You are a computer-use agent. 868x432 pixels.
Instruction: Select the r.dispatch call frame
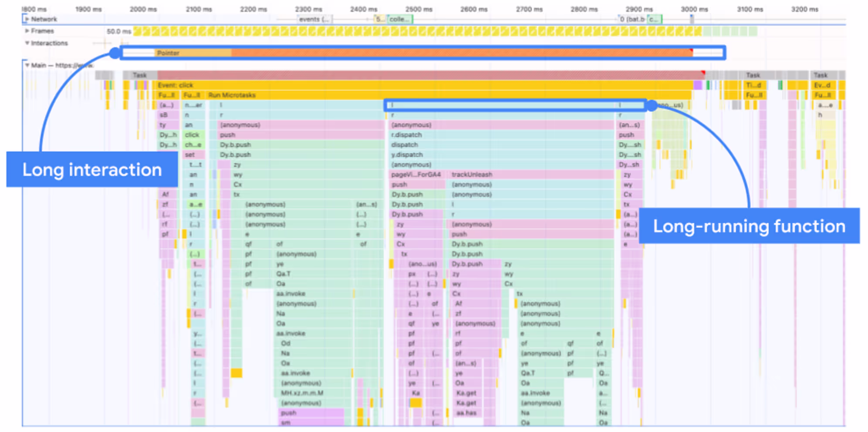tap(501, 135)
